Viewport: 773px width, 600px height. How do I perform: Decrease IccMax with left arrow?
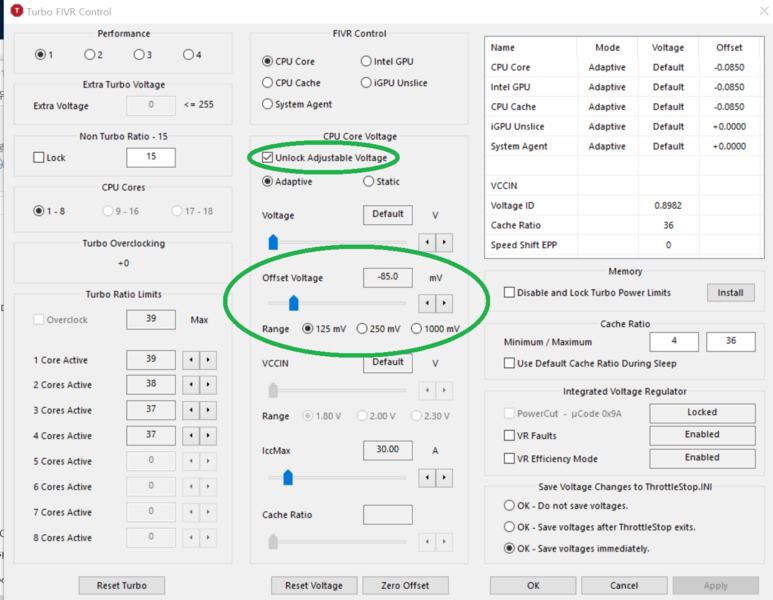pyautogui.click(x=427, y=477)
